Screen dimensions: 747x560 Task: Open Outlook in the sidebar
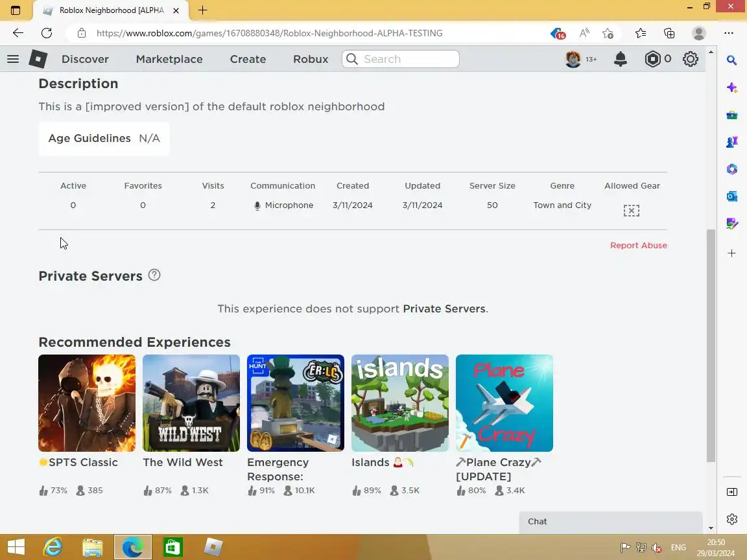point(732,196)
